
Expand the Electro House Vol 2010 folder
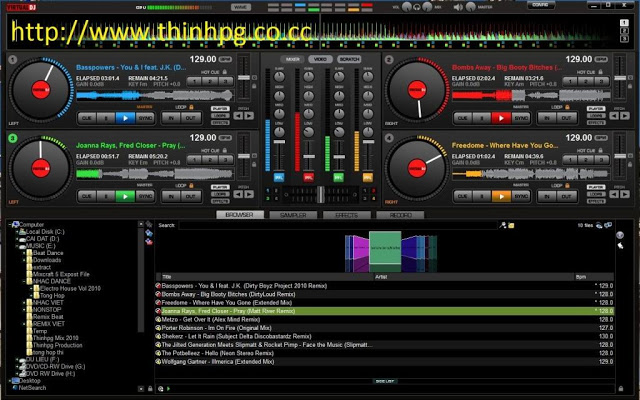click(x=31, y=289)
